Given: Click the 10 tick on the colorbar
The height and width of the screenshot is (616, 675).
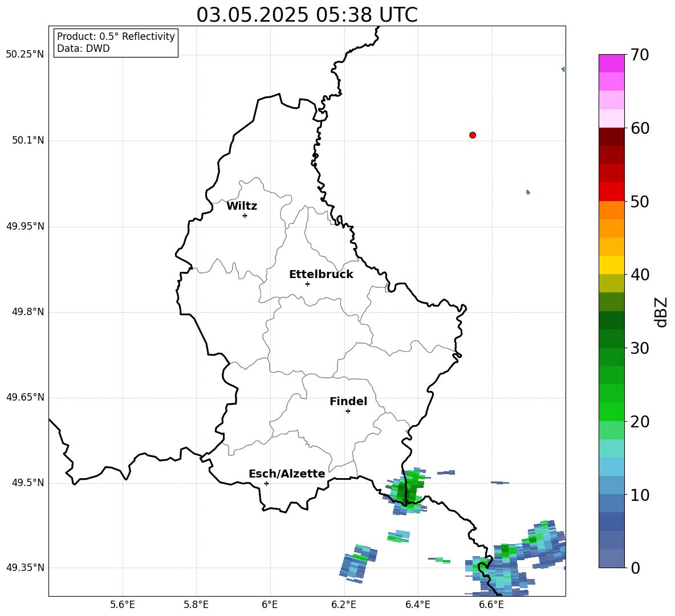Looking at the screenshot, I should click(640, 495).
